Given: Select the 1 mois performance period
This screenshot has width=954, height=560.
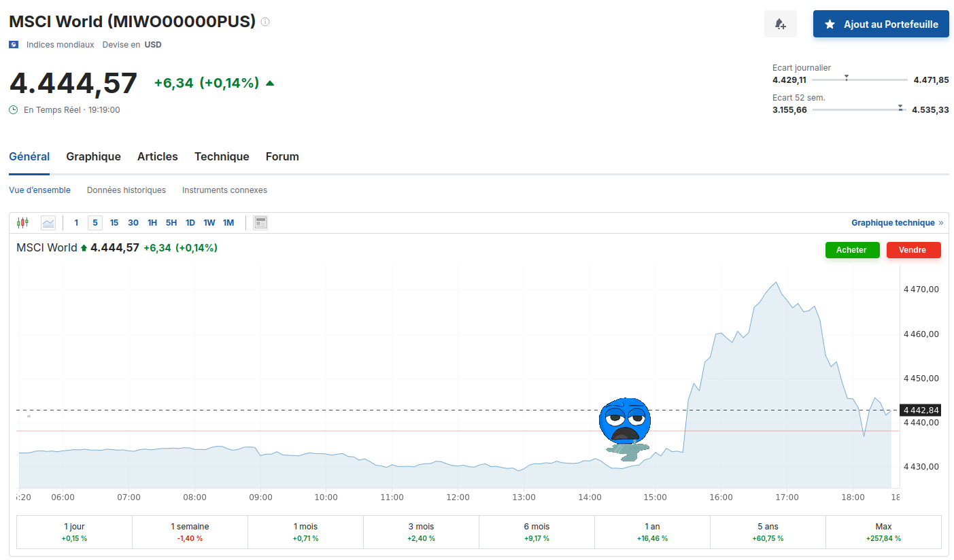Looking at the screenshot, I should (x=306, y=532).
